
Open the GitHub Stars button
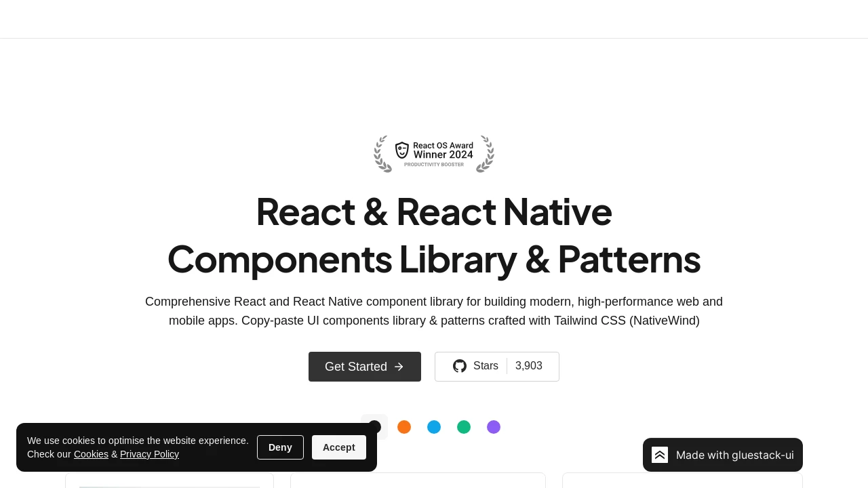coord(497,367)
